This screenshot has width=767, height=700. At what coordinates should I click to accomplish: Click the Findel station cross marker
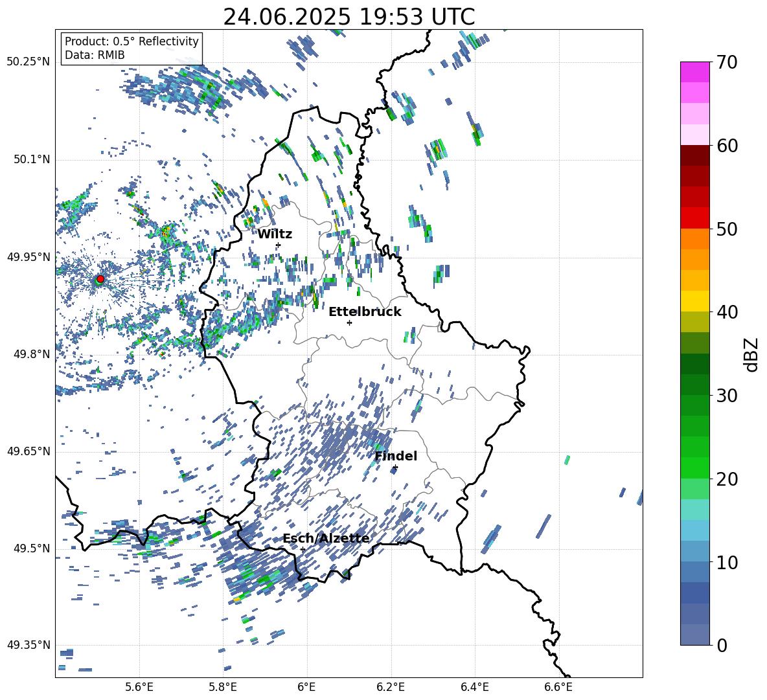[x=395, y=468]
